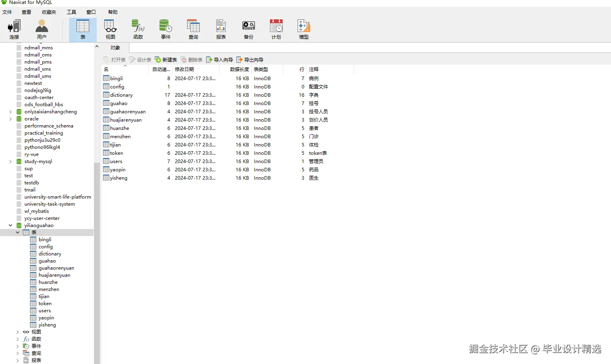This screenshot has width=611, height=364.
Task: Sort by the 表类型 column header
Action: [x=267, y=69]
